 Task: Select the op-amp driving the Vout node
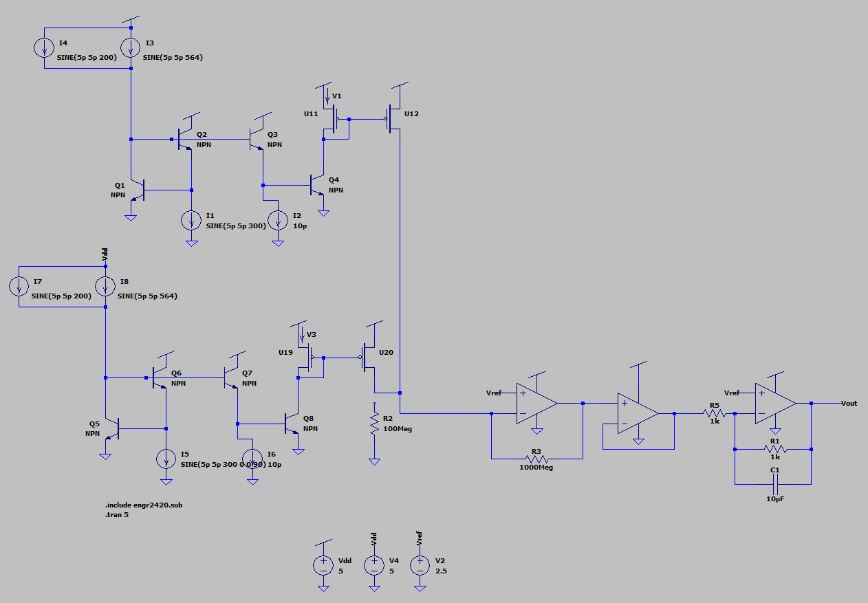pyautogui.click(x=774, y=403)
